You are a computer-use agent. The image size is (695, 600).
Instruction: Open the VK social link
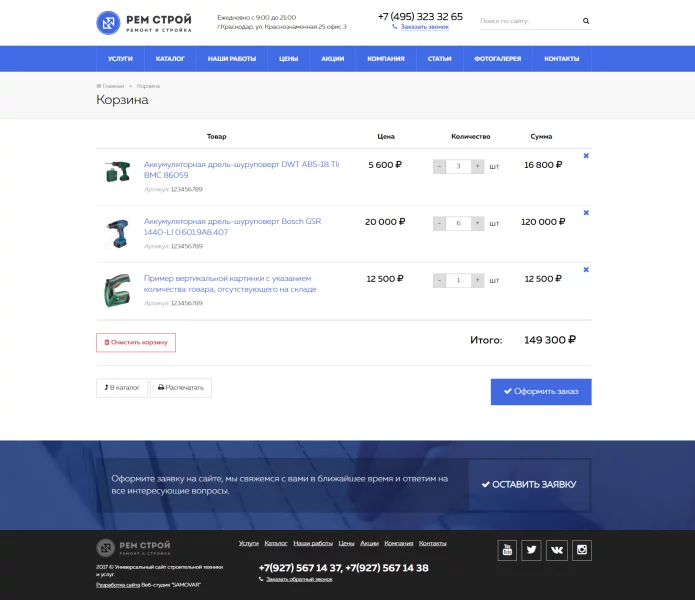click(557, 549)
